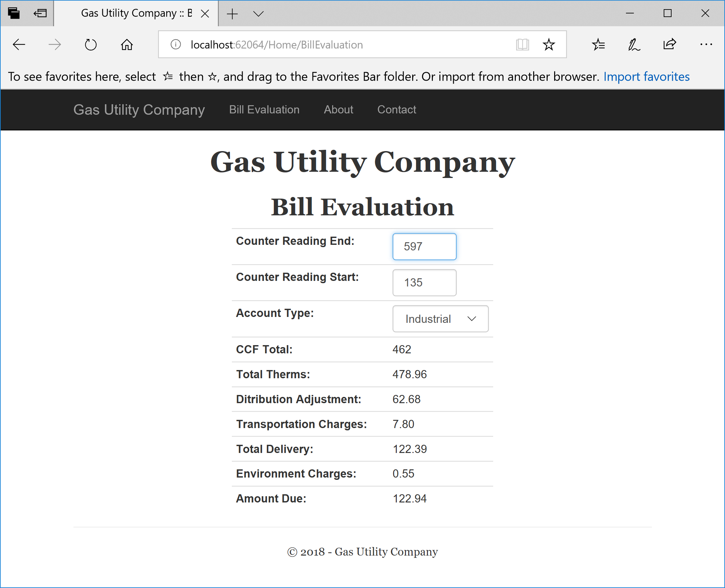Viewport: 725px width, 588px height.
Task: Click Amount Due value 122.94
Action: 410,499
